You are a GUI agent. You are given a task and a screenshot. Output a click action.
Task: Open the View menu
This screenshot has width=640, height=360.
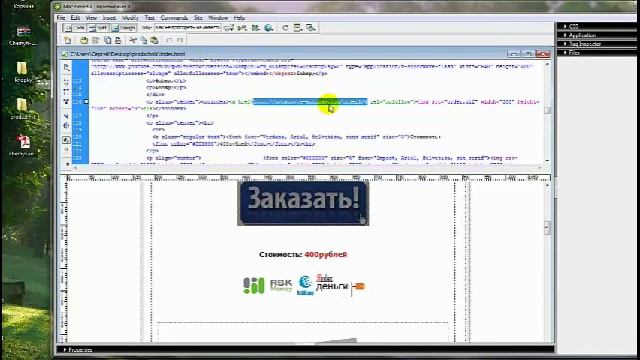tap(91, 18)
